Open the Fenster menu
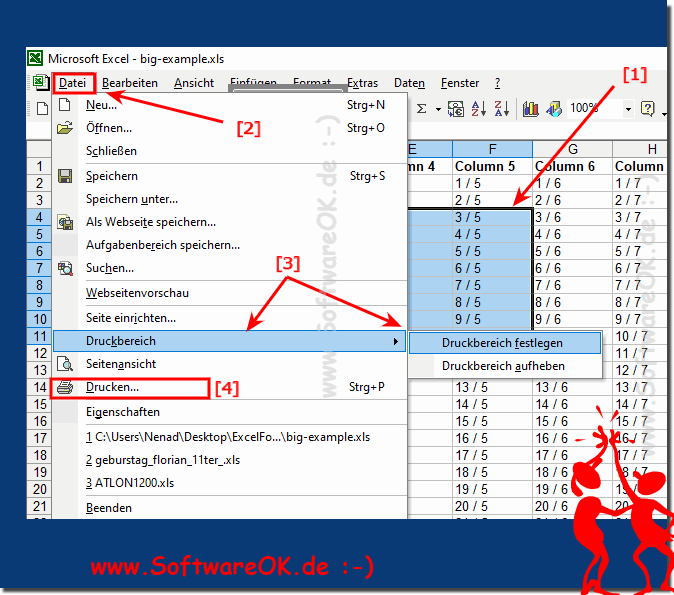674x595 pixels. click(460, 83)
